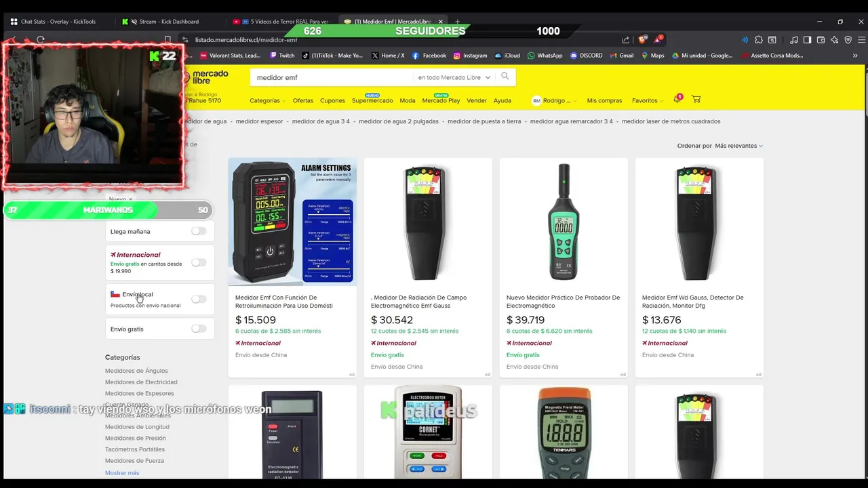Image resolution: width=868 pixels, height=488 pixels.
Task: Open Medidor Emf Con Función De Retroiluminación listing
Action: click(x=284, y=302)
